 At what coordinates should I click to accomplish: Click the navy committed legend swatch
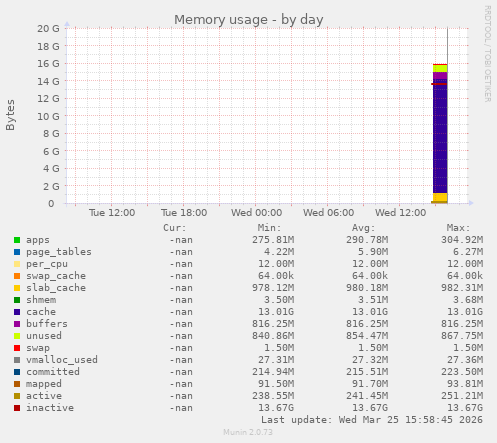point(17,372)
